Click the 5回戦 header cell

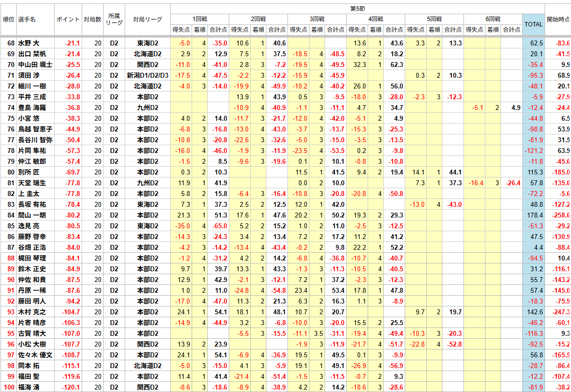point(434,19)
